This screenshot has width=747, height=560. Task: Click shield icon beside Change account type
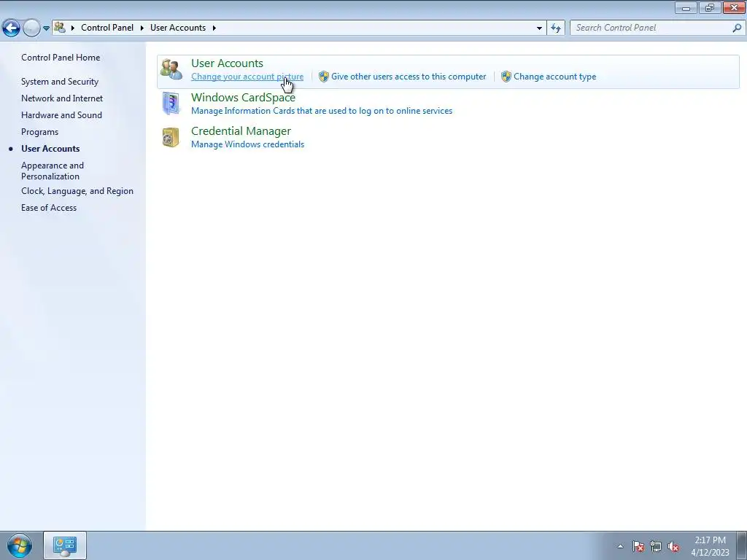[506, 77]
